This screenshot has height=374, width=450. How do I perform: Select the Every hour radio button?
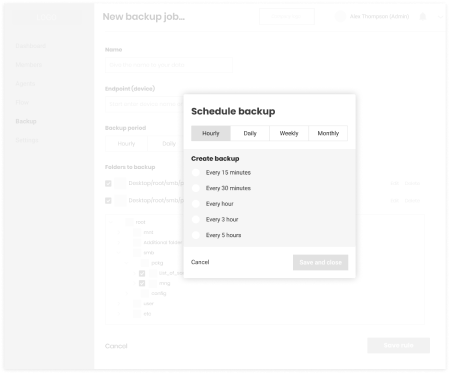click(196, 204)
